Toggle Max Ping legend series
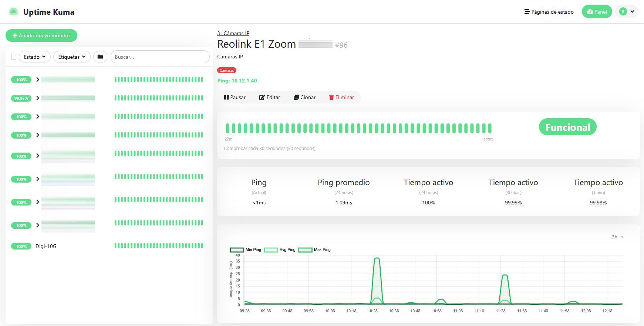This screenshot has height=326, width=644. click(314, 250)
